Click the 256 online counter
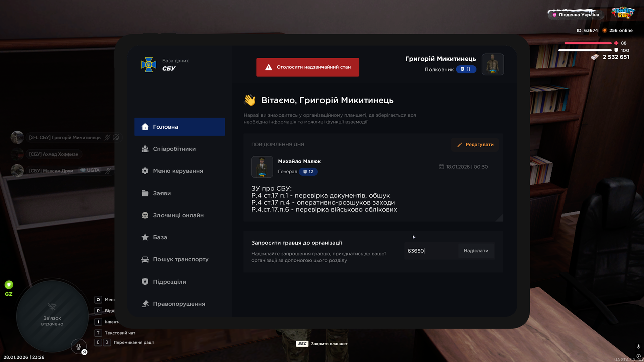This screenshot has width=644, height=362. click(618, 30)
